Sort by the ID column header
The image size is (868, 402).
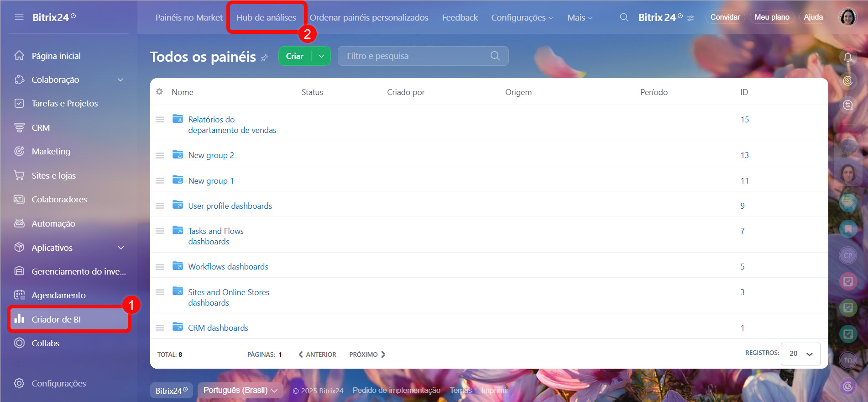[x=744, y=92]
